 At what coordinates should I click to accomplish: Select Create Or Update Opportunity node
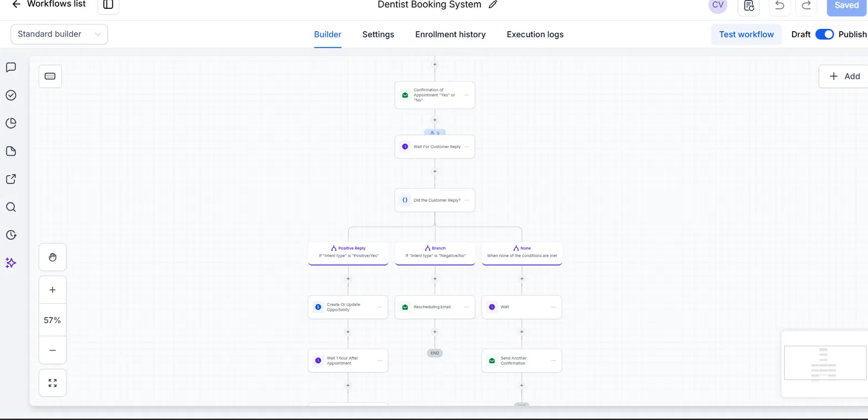tap(348, 307)
